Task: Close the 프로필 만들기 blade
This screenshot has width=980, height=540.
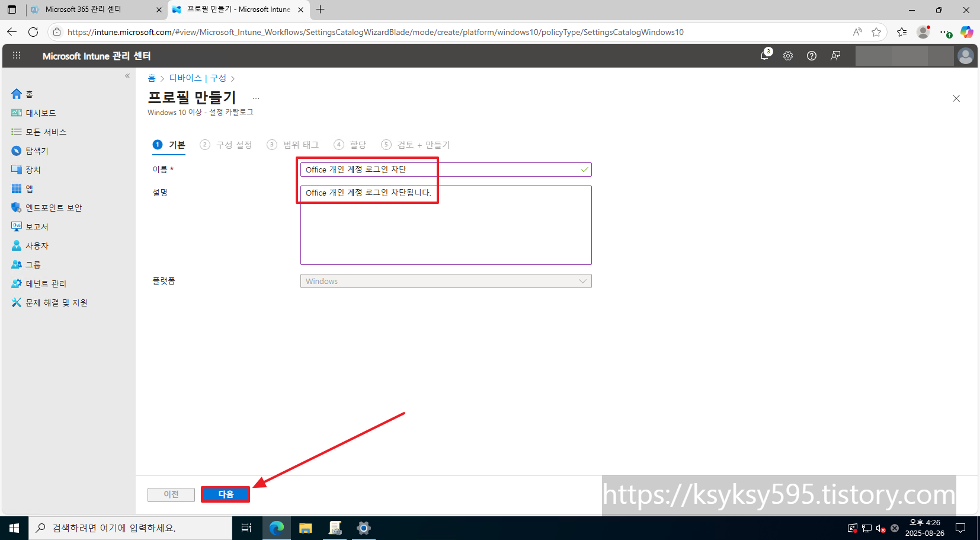Action: (956, 98)
